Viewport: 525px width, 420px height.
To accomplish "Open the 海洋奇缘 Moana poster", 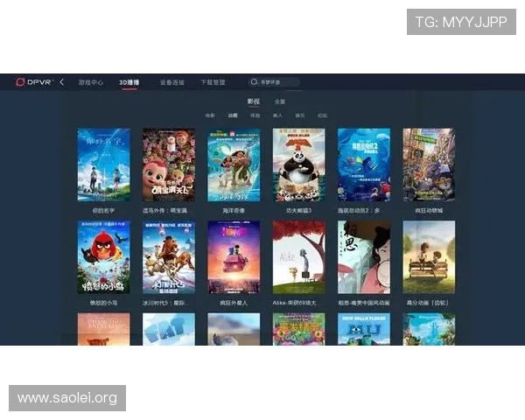I will 234,164.
